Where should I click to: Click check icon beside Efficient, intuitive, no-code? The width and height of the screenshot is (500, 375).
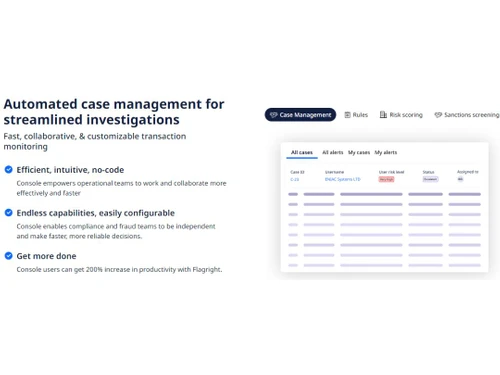coord(8,170)
